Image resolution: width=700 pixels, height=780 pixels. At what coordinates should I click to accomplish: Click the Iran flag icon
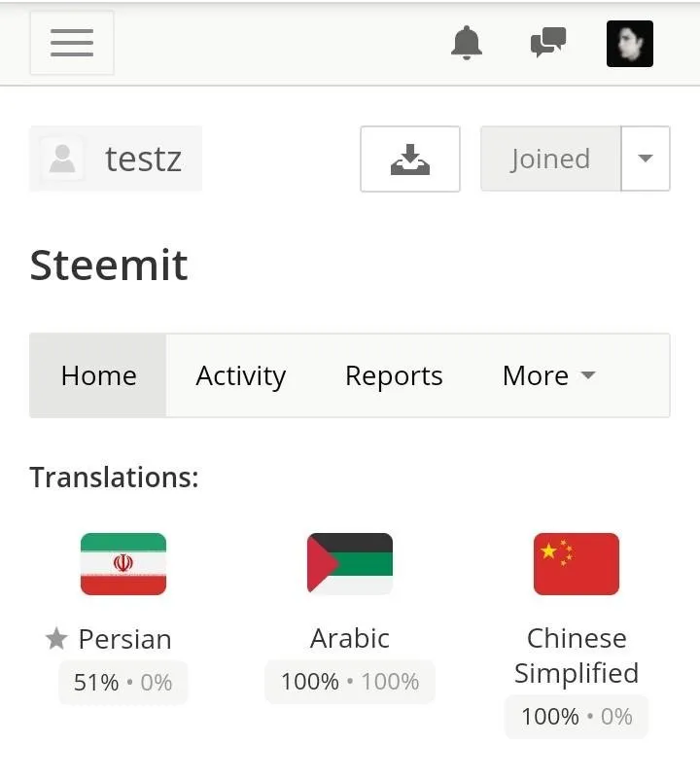pos(123,564)
